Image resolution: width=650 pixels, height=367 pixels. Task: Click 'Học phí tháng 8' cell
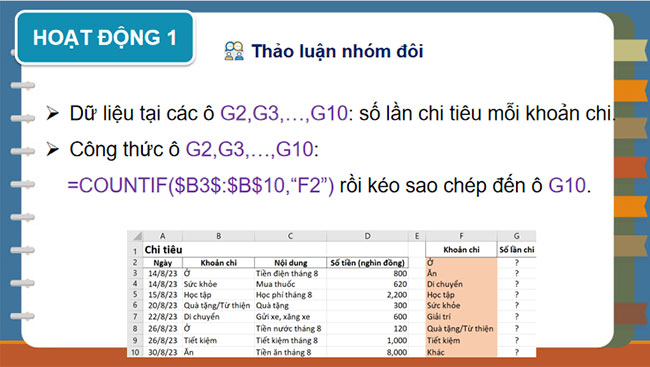290,295
